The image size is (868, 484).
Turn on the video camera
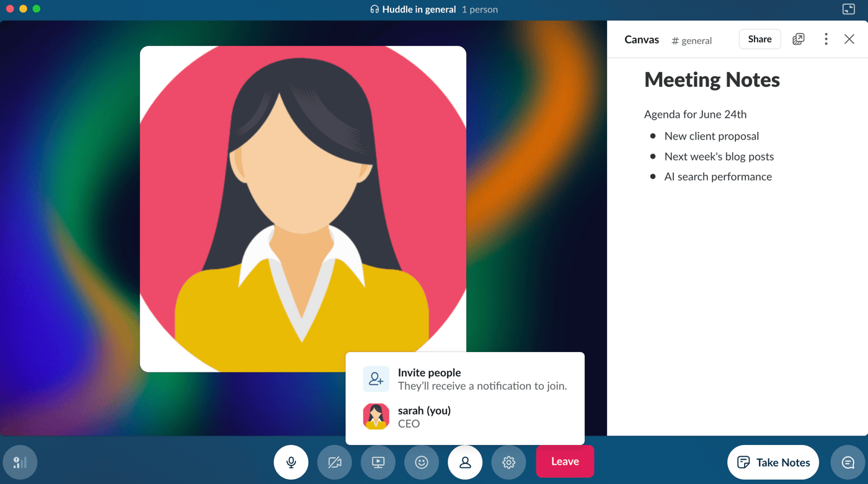click(335, 462)
